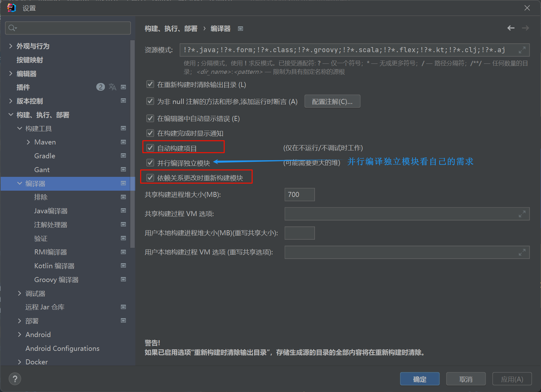Click the project icon on the 插件 row

[x=123, y=87]
